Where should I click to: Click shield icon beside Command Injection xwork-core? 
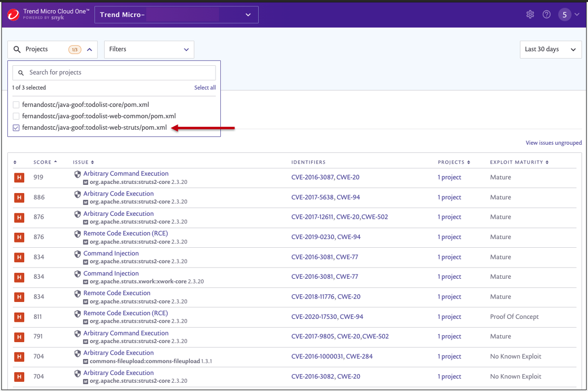click(77, 274)
